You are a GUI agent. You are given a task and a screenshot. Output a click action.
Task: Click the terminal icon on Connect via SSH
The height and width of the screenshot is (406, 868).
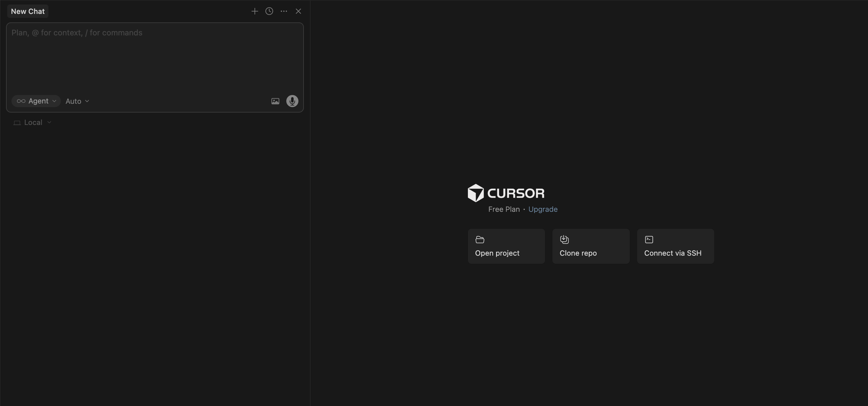pos(649,240)
